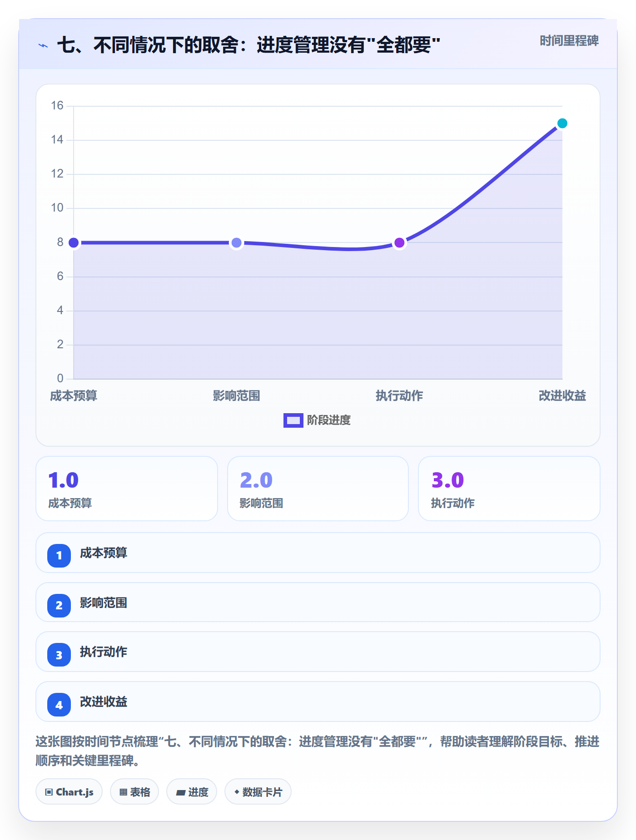Click the 影响范围 x-axis label
Screen dimensions: 636x840
point(236,396)
